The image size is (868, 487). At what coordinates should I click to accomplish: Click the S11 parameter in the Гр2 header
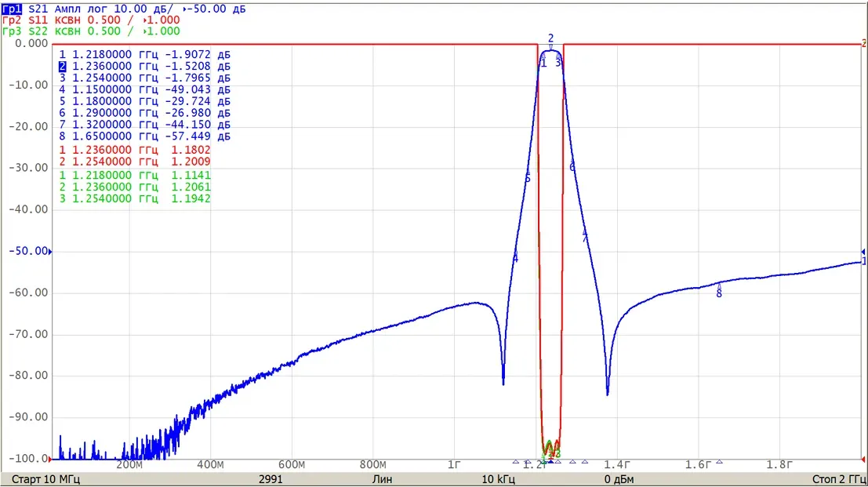pyautogui.click(x=38, y=20)
